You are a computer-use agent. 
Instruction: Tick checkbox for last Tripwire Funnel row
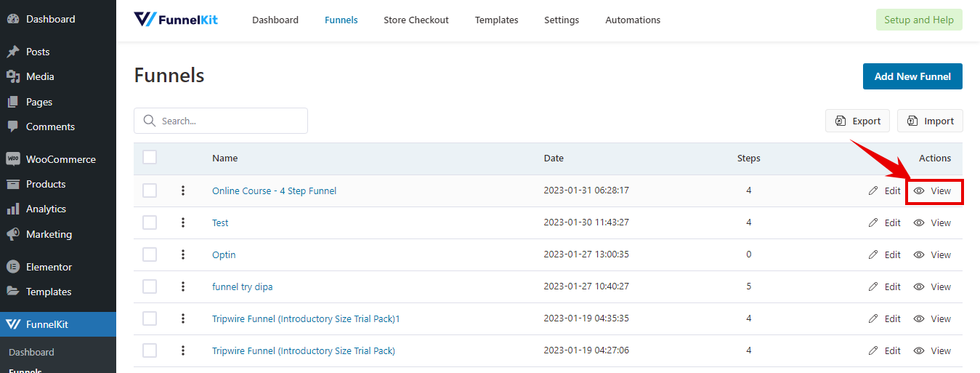coord(150,350)
